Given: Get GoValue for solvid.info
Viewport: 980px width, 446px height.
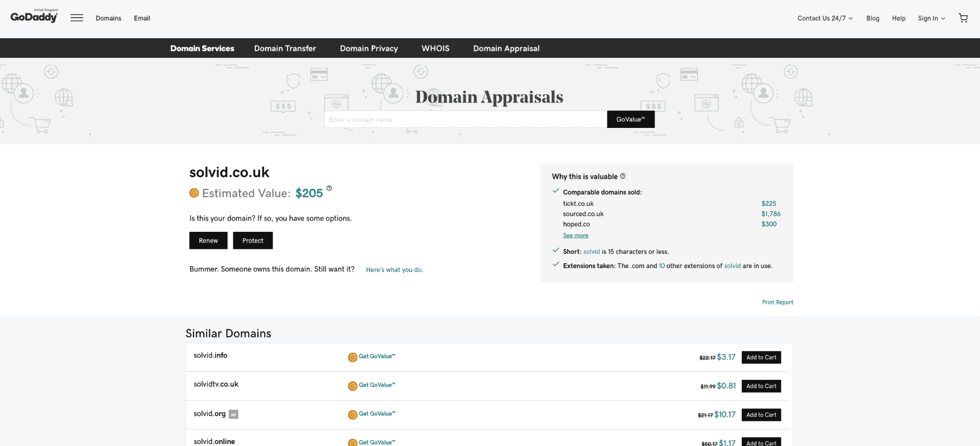Looking at the screenshot, I should (377, 356).
